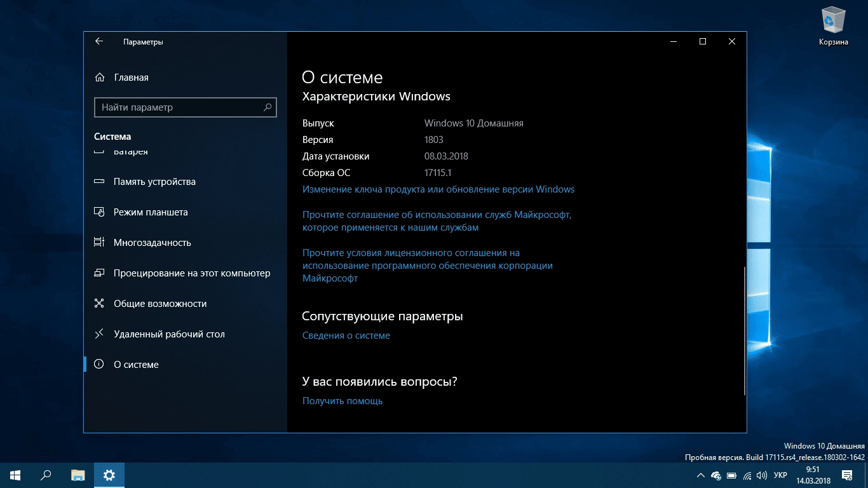Open the Wi-Fi network tray icon
The image size is (868, 488).
(748, 475)
